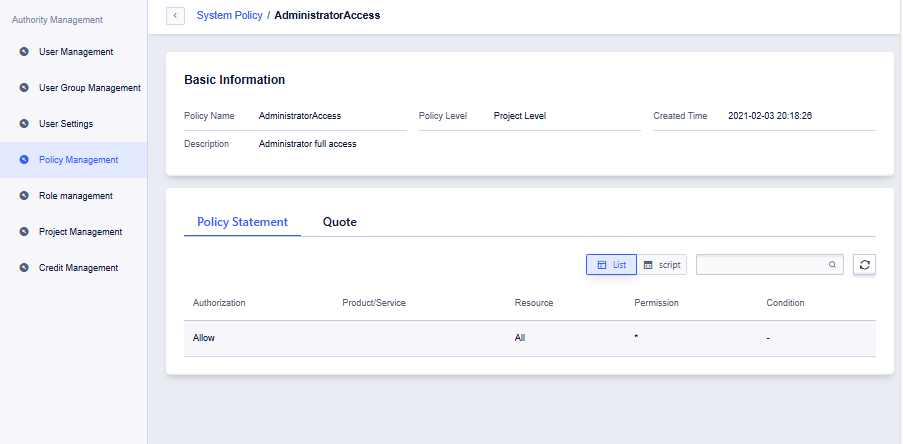Click the Administrator full access description
903x444 pixels.
(308, 144)
